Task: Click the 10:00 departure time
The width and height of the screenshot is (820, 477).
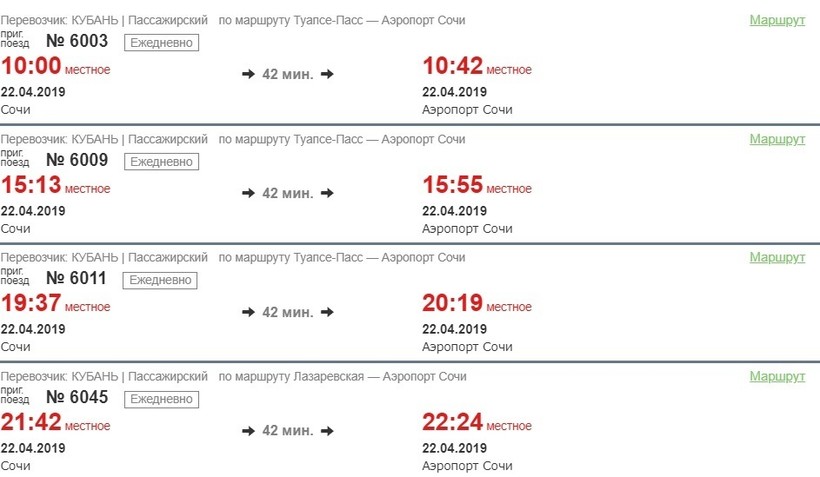Action: [x=31, y=67]
